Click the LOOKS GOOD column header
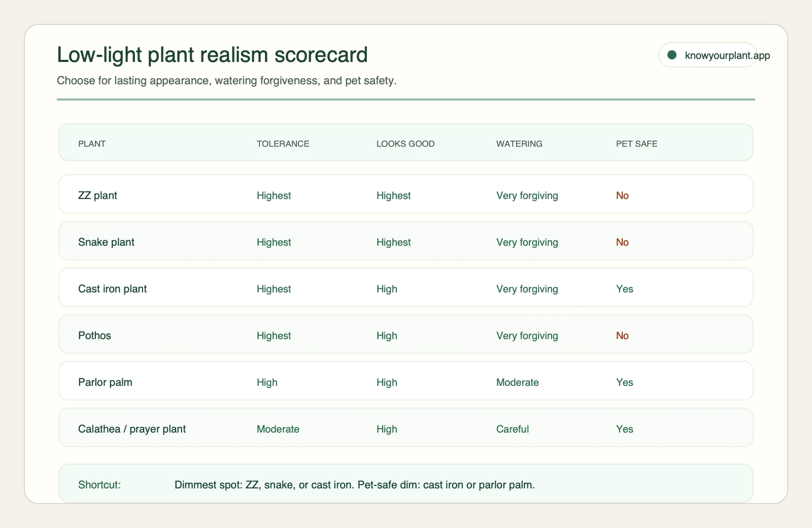The width and height of the screenshot is (812, 528). [405, 144]
